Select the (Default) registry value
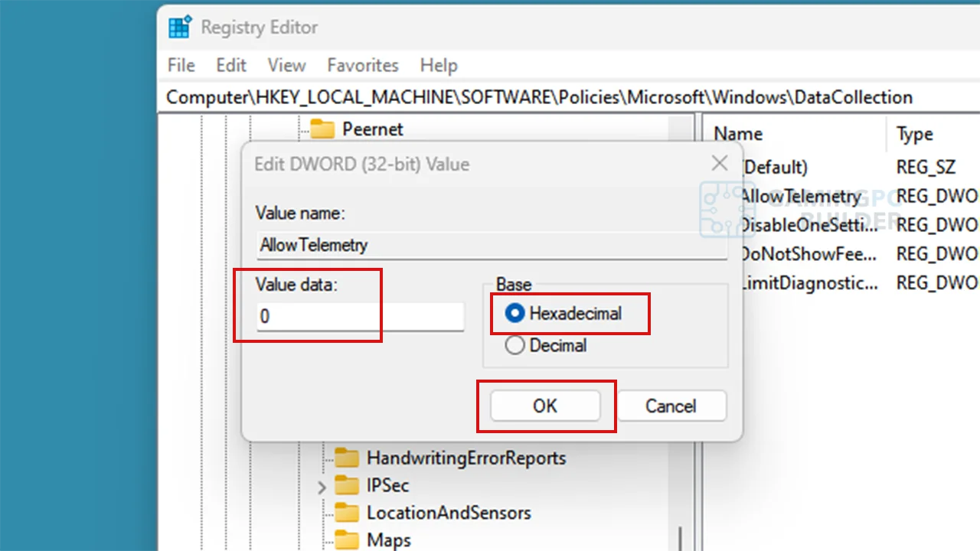The image size is (980, 551). pyautogui.click(x=776, y=166)
